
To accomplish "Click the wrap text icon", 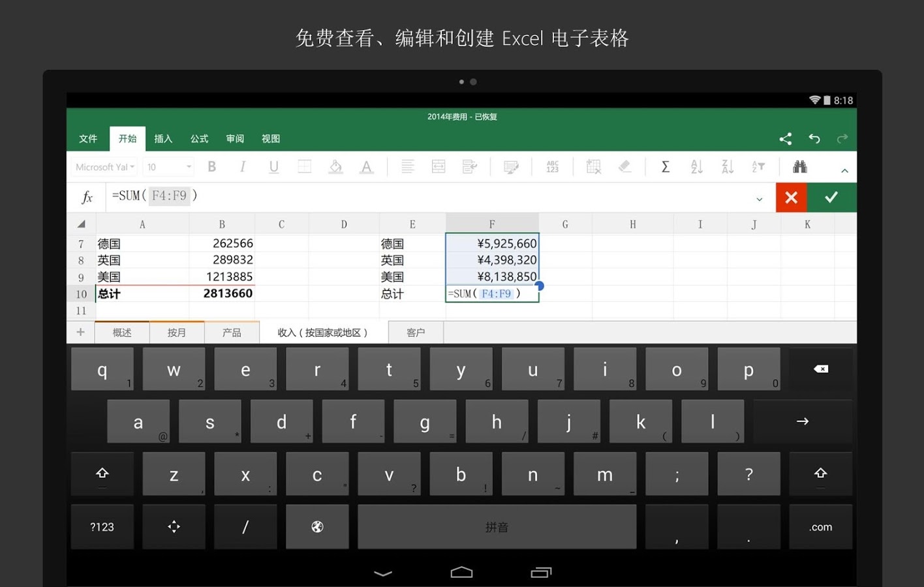I will coord(470,167).
